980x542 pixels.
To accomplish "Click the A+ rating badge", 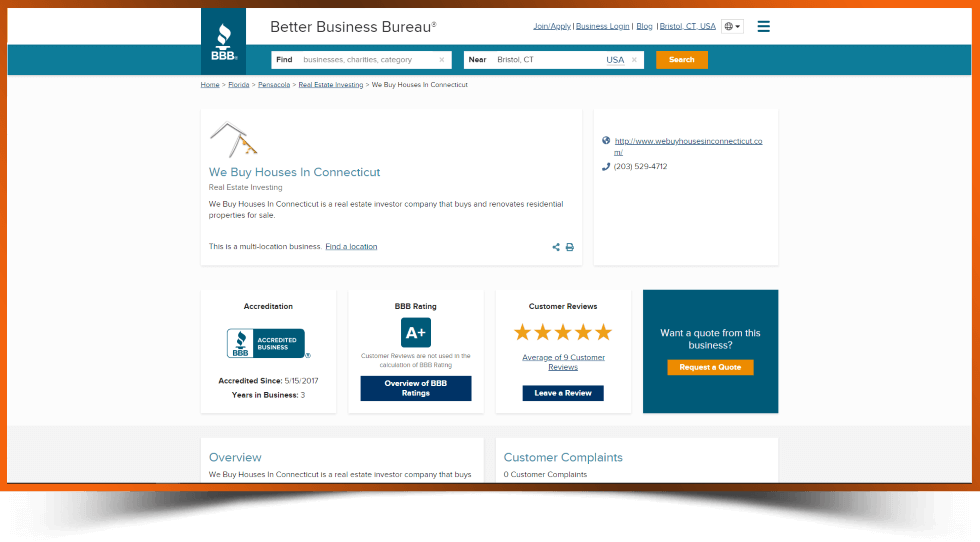I will pos(416,333).
